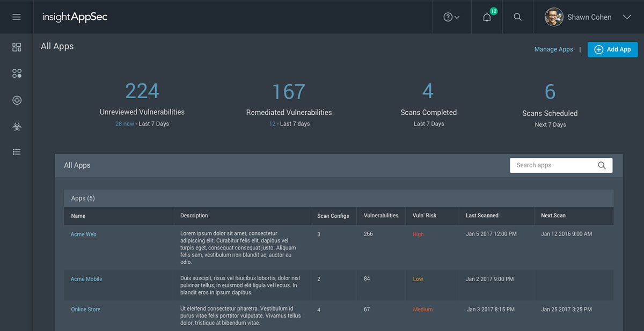This screenshot has height=331, width=644.
Task: Select the four-circles apps sidebar icon
Action: [17, 73]
